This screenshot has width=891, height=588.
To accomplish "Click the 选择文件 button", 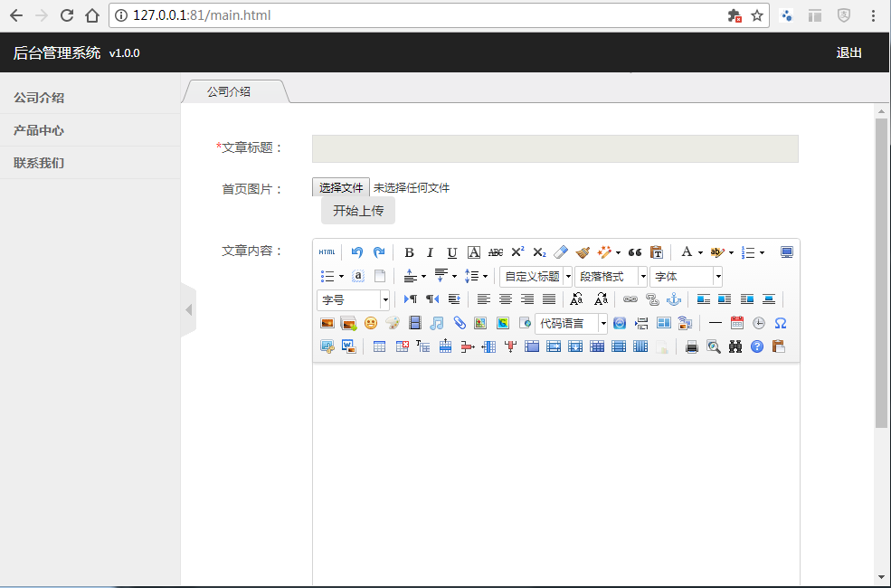I will point(341,187).
